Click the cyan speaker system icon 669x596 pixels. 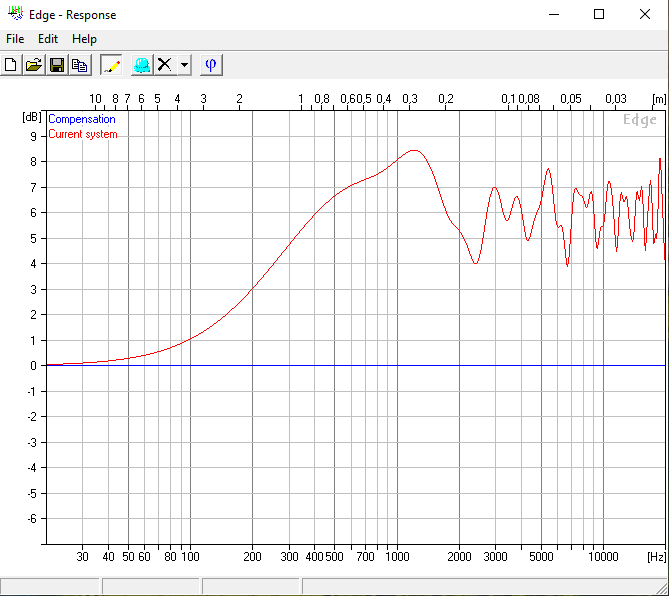[142, 65]
